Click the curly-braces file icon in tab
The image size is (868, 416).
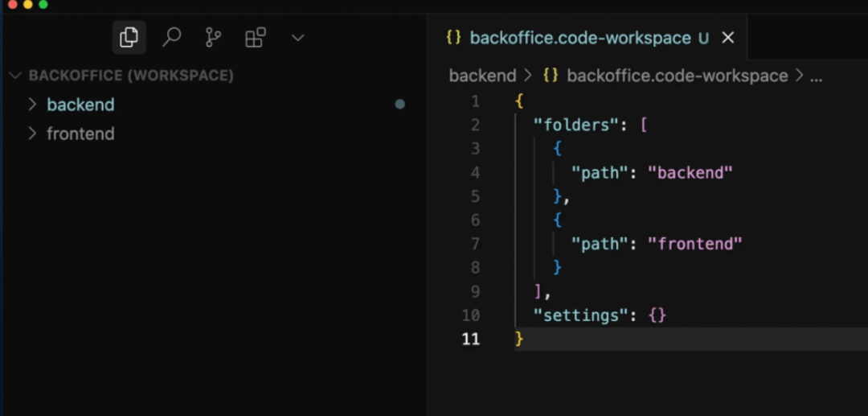click(x=453, y=38)
